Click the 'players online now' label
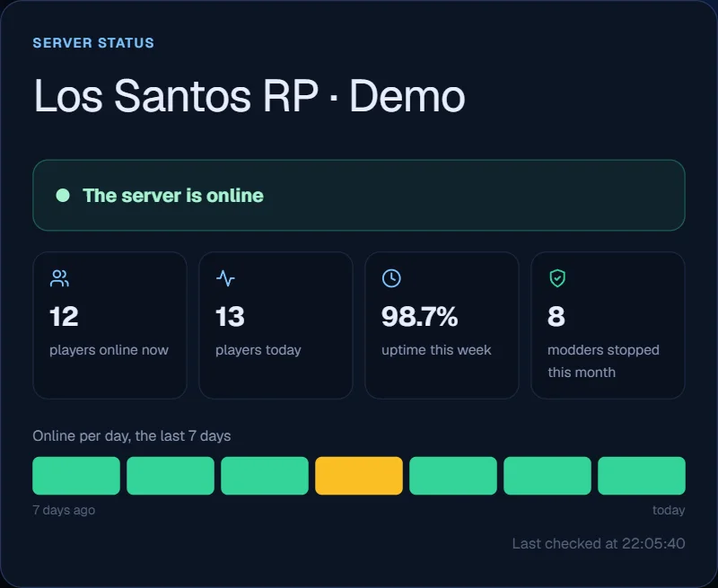 coord(109,350)
